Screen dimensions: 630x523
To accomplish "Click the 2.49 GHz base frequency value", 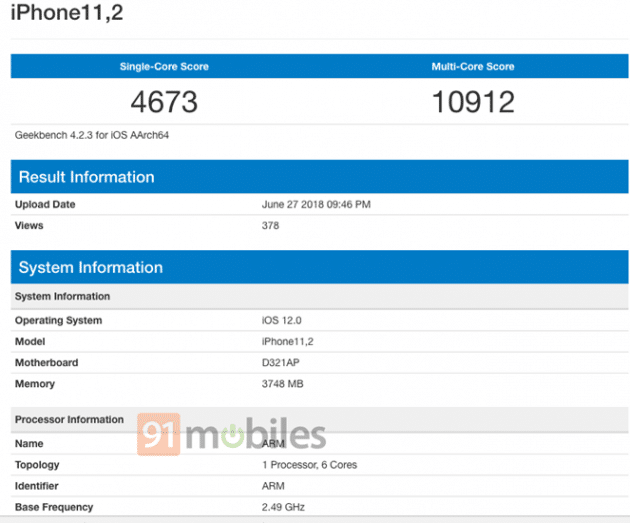I will coord(284,507).
